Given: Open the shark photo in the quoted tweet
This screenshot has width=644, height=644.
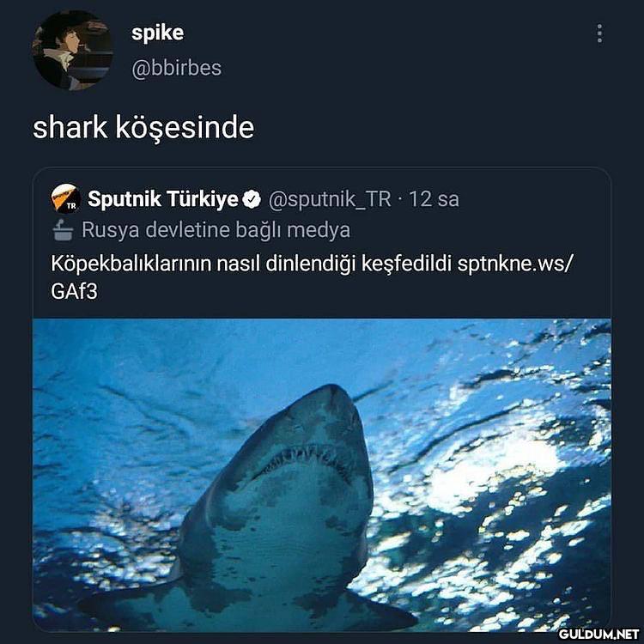Looking at the screenshot, I should (x=322, y=475).
